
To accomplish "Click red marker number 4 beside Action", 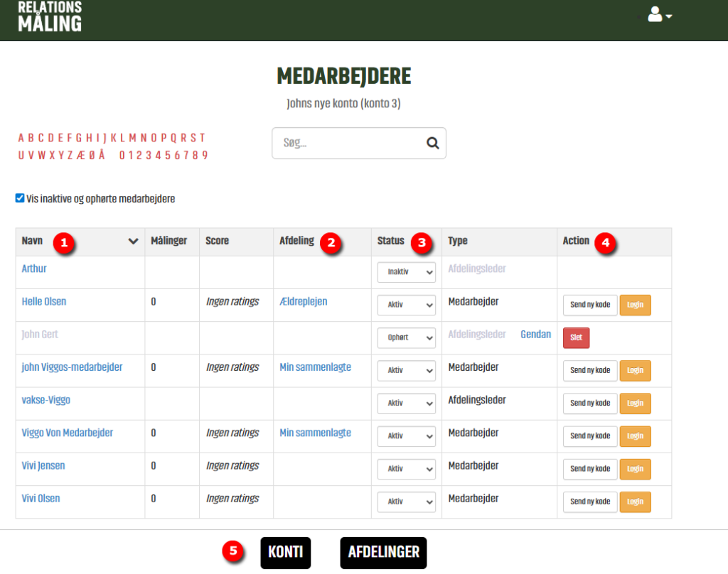I will coord(605,242).
